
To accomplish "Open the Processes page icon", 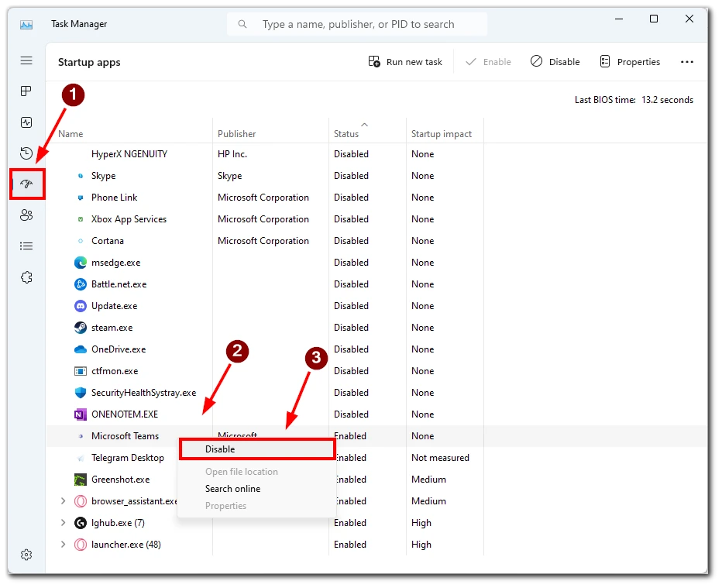I will [26, 91].
